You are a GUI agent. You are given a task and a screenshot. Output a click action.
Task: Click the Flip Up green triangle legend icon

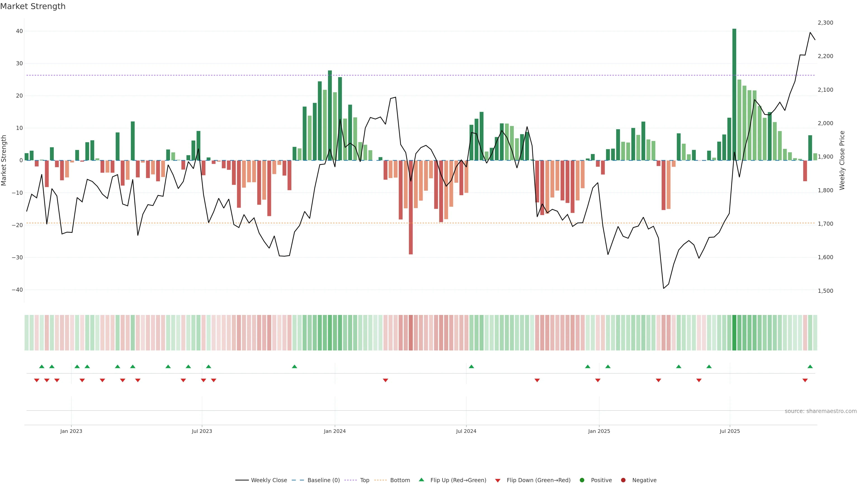click(x=421, y=480)
